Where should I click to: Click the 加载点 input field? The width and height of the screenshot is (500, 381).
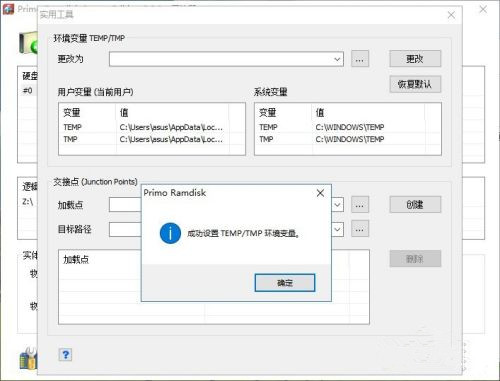tap(125, 205)
